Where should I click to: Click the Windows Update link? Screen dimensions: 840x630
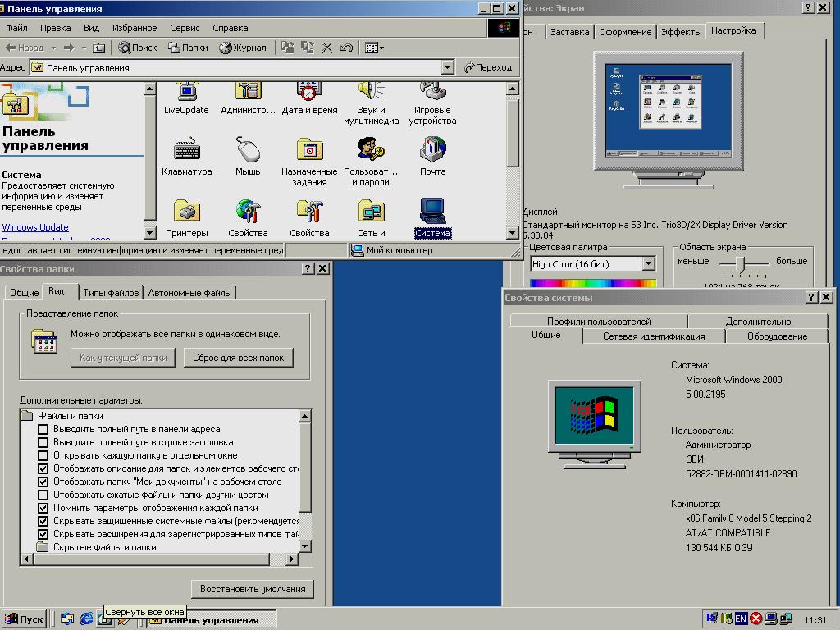tap(34, 227)
